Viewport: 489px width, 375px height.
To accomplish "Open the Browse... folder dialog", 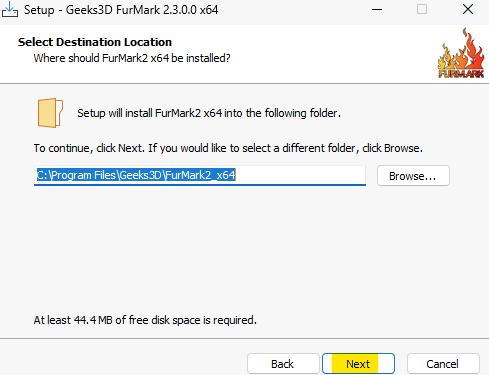I will pyautogui.click(x=413, y=176).
